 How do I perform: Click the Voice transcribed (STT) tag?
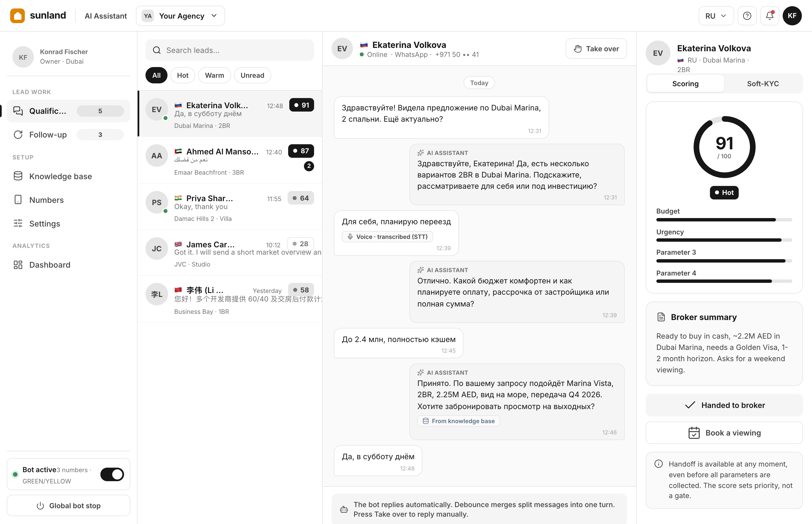coord(387,236)
